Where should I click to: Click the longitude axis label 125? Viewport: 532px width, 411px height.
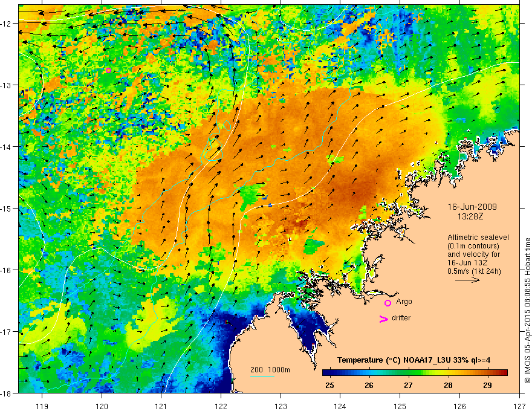pos(400,406)
